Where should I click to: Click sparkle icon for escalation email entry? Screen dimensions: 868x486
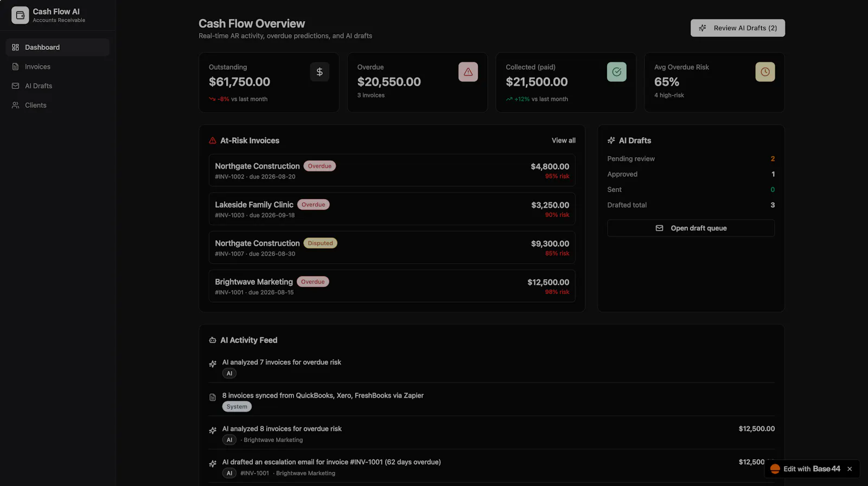click(x=213, y=464)
